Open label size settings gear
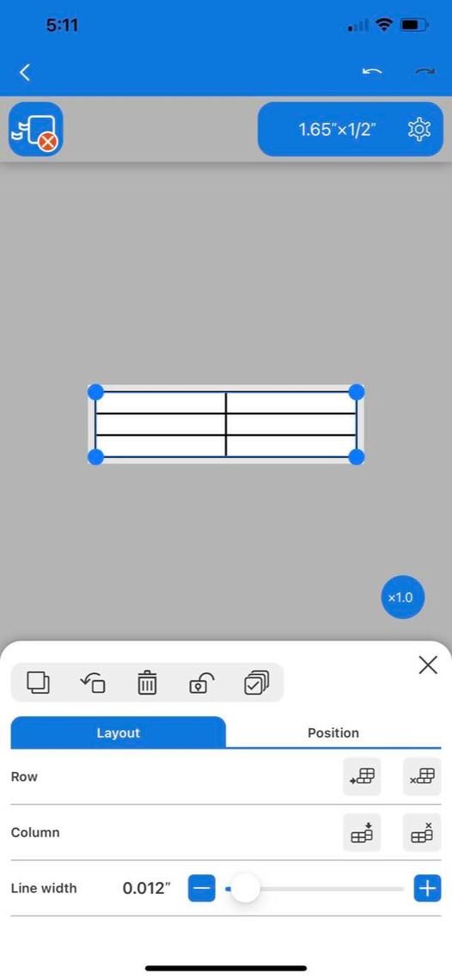This screenshot has height=980, width=452. click(418, 129)
